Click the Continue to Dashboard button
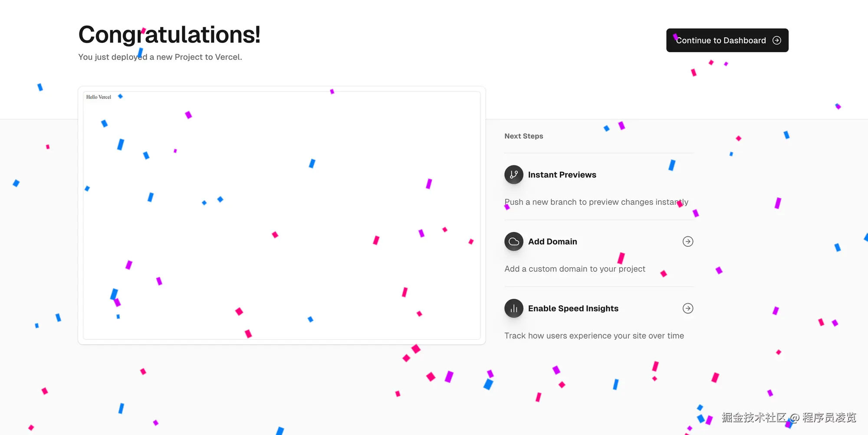 tap(720, 40)
